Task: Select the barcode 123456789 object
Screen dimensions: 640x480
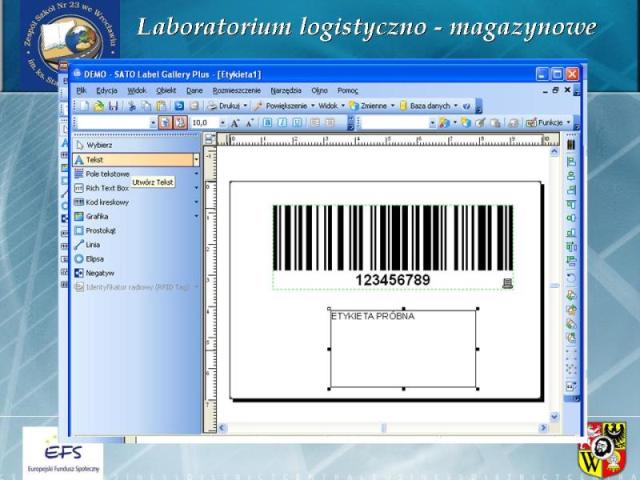Action: (x=393, y=247)
